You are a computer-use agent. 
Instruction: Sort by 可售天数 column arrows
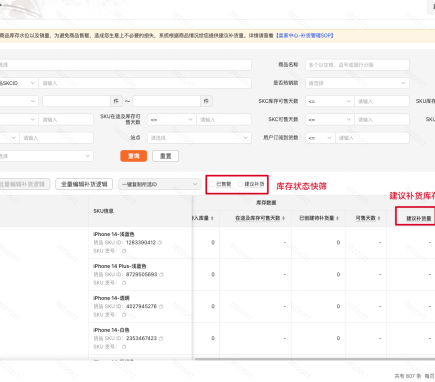tap(379, 218)
